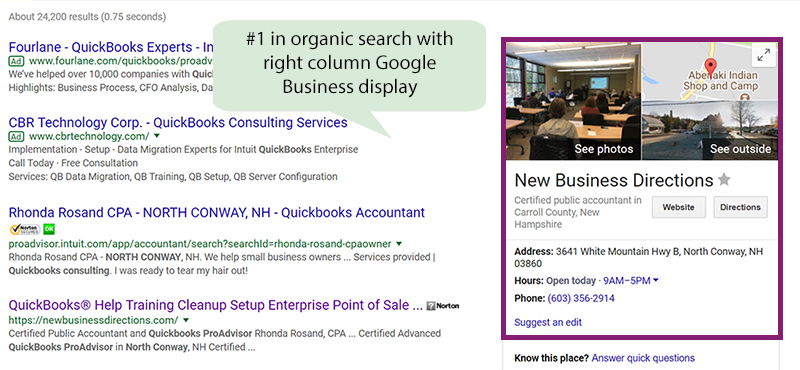
Task: Expand the map using the fullscreen arrows icon
Action: click(x=763, y=55)
